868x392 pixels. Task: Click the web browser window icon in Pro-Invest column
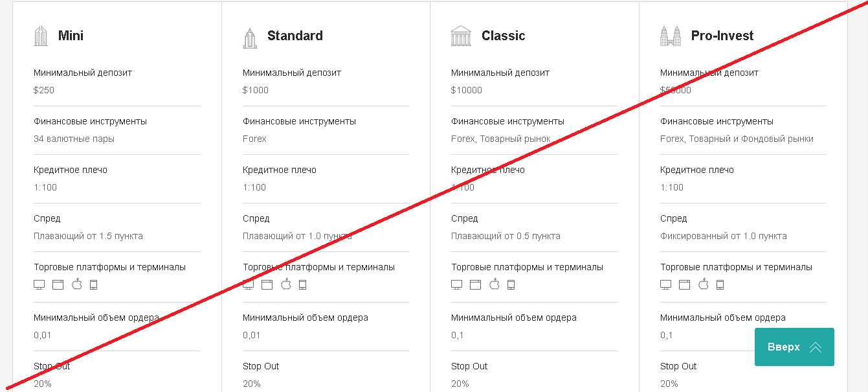tap(685, 284)
